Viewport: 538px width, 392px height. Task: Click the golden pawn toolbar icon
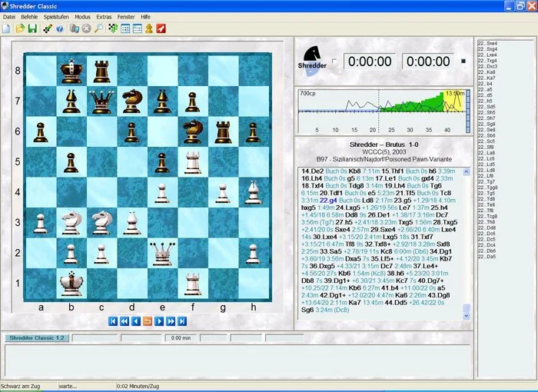coord(149,28)
